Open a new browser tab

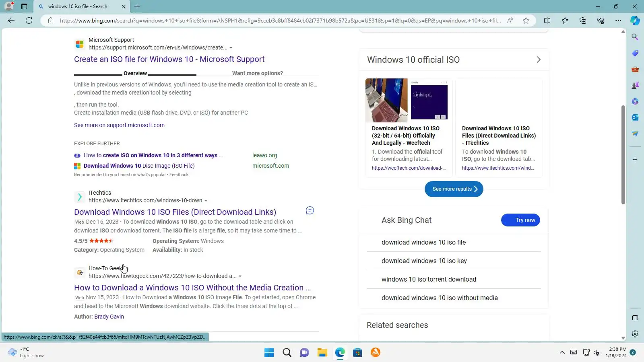coord(137,6)
